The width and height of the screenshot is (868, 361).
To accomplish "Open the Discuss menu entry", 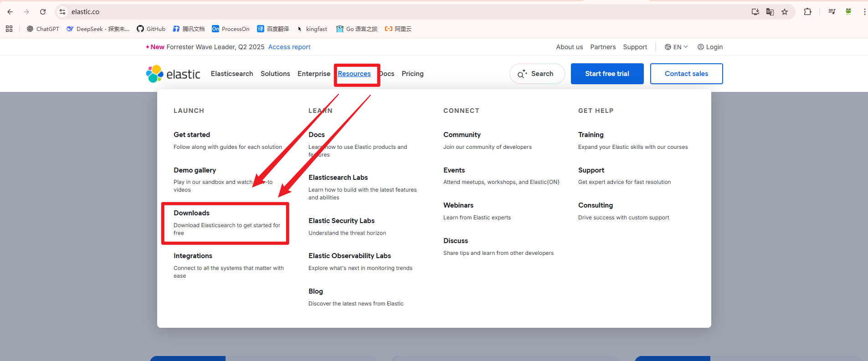I will (x=456, y=241).
